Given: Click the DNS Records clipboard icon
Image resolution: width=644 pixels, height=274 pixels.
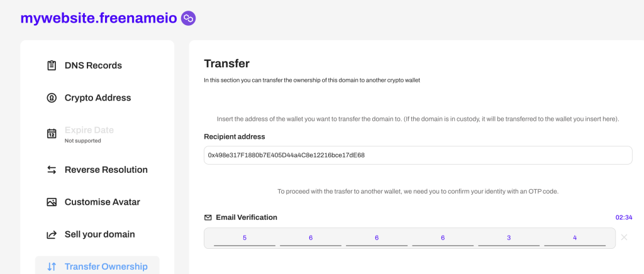Looking at the screenshot, I should (52, 65).
